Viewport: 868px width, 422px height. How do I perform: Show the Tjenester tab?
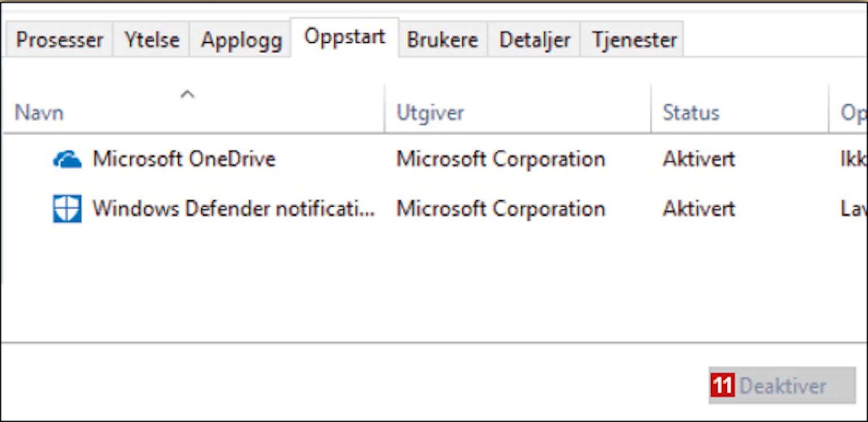tap(634, 40)
